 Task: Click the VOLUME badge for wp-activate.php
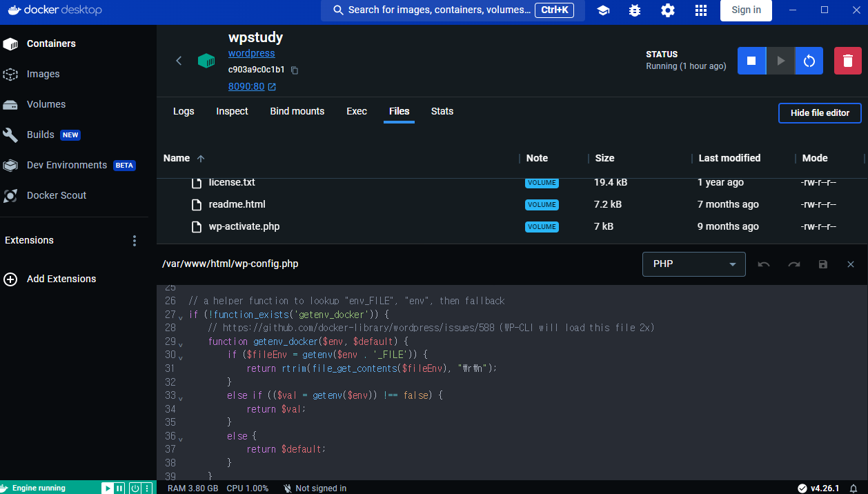pyautogui.click(x=542, y=227)
